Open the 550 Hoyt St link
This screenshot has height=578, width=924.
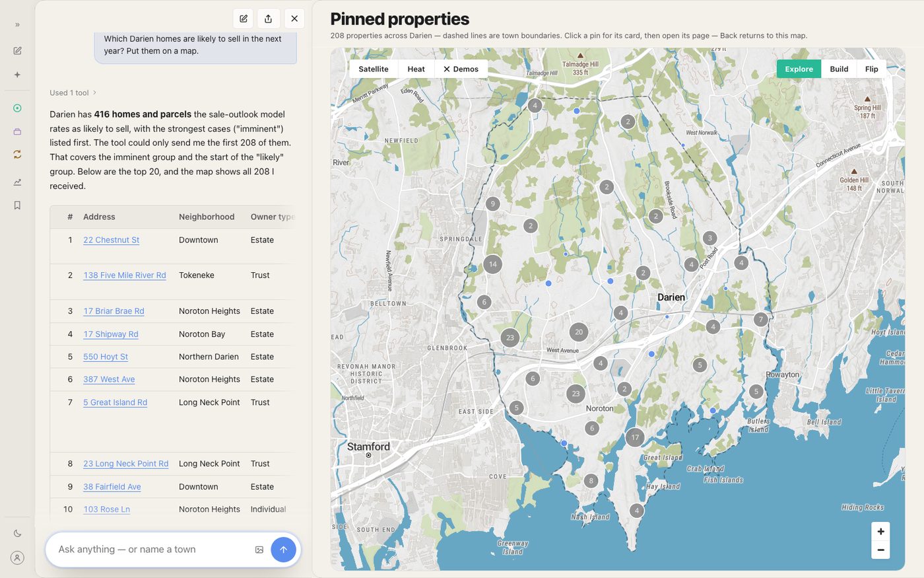pos(106,357)
